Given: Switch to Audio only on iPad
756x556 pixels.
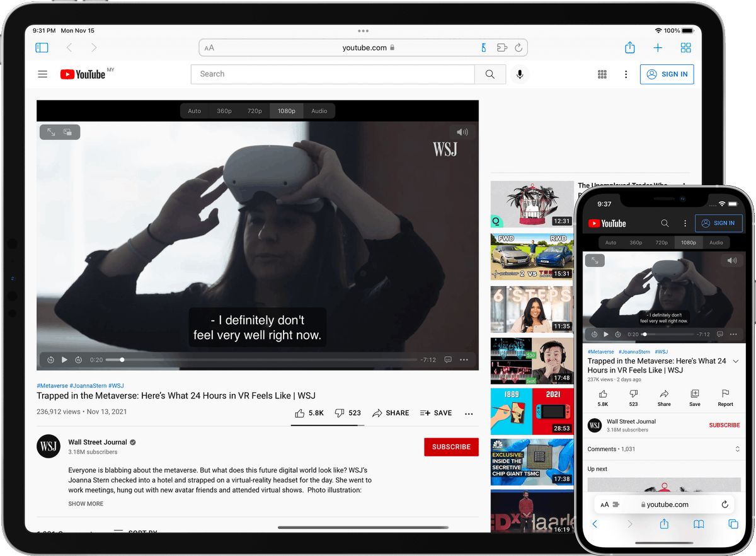Looking at the screenshot, I should click(319, 111).
